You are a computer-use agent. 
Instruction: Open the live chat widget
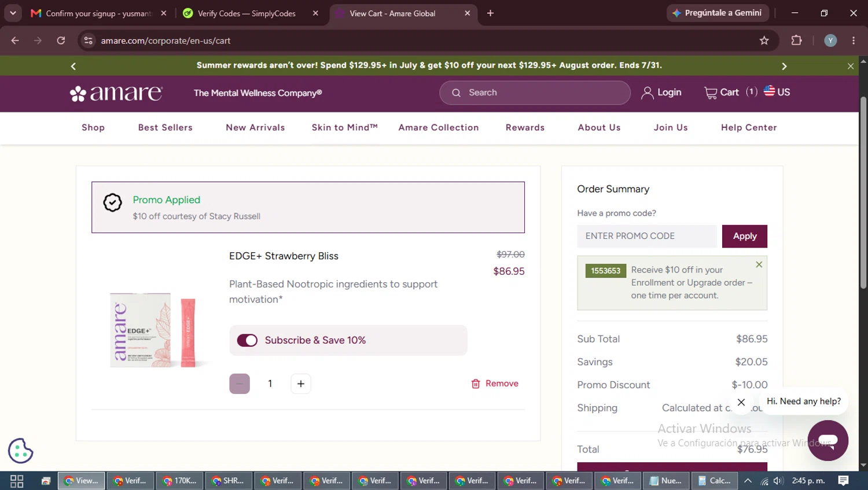click(828, 440)
